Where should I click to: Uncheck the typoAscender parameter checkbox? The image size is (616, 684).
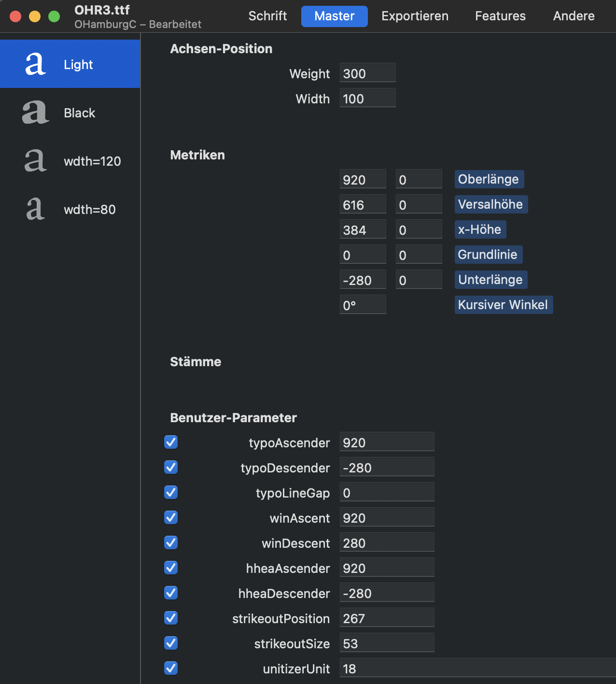click(171, 442)
